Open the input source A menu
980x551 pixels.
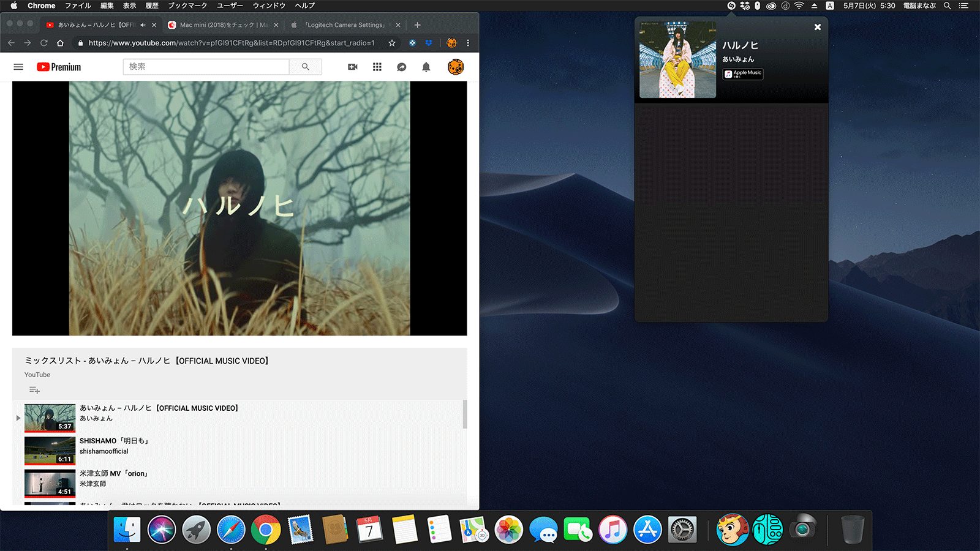point(829,6)
